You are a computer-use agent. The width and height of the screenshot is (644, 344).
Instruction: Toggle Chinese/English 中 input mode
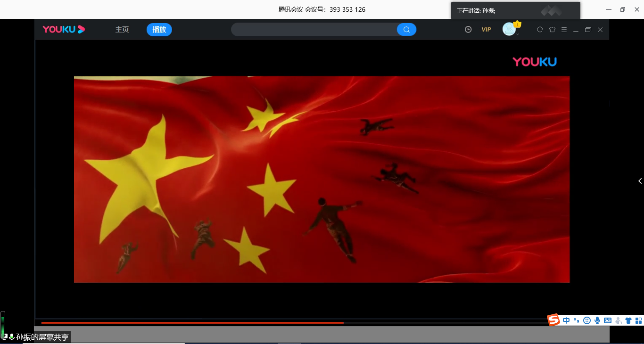point(566,320)
